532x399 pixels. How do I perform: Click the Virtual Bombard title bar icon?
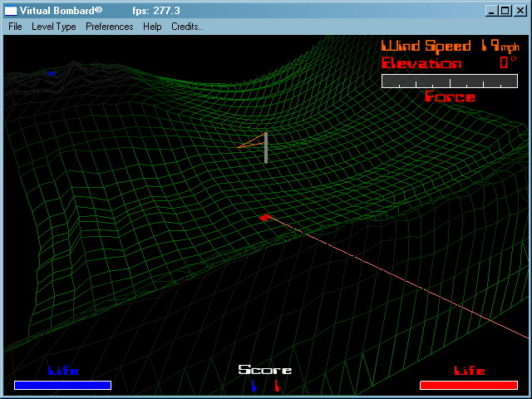pyautogui.click(x=11, y=11)
